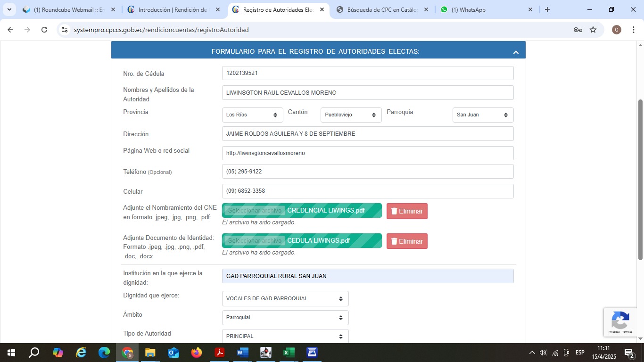
Task: Bookmark this page with the star icon
Action: click(x=593, y=30)
